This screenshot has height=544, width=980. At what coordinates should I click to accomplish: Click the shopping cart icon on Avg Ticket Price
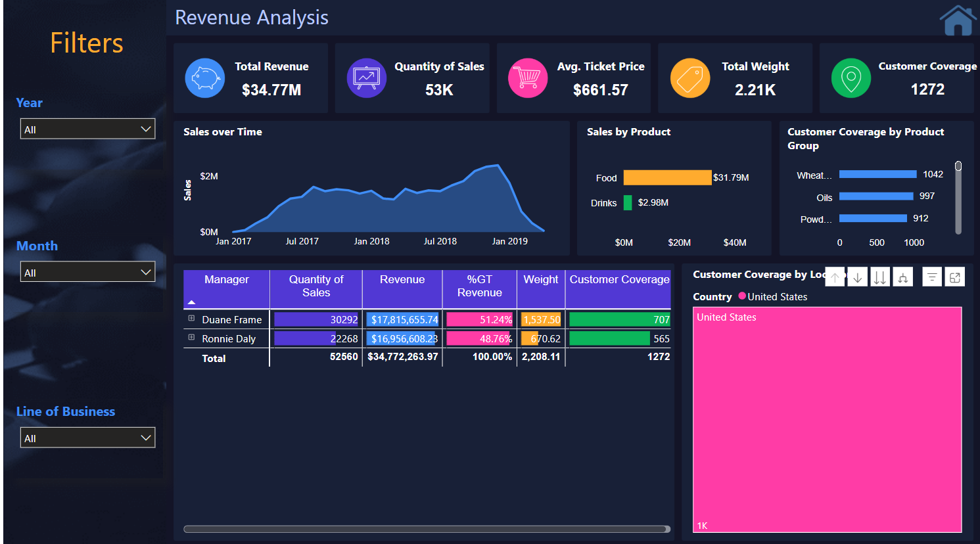(x=528, y=78)
